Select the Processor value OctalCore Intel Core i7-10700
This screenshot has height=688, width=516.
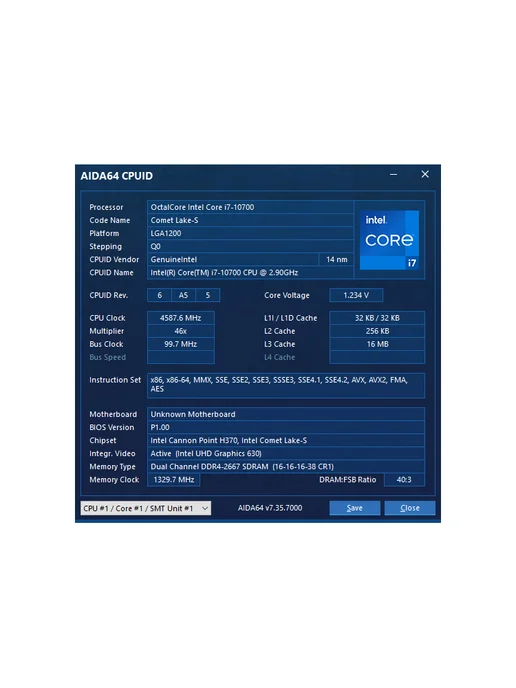pos(250,207)
